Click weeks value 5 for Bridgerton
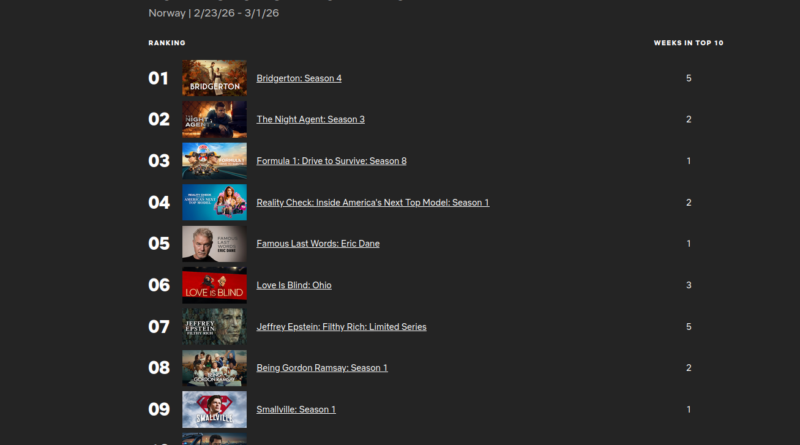This screenshot has width=800, height=445. coord(689,78)
